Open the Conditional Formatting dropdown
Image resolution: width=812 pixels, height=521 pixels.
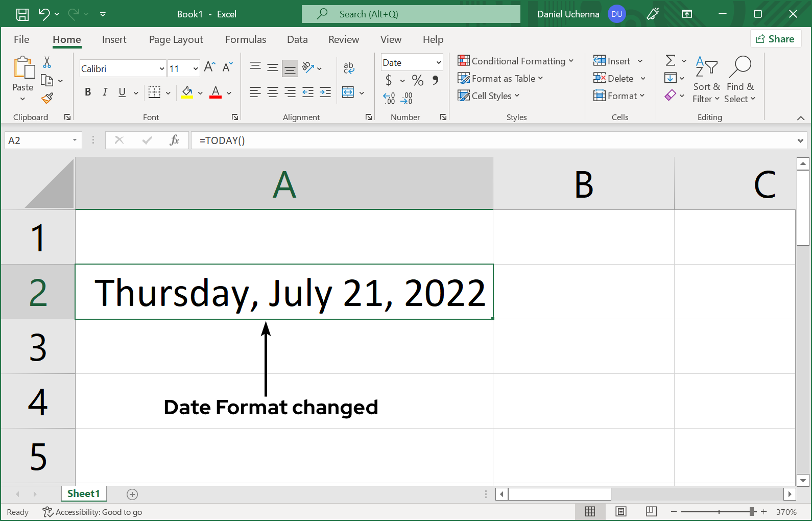[516, 61]
